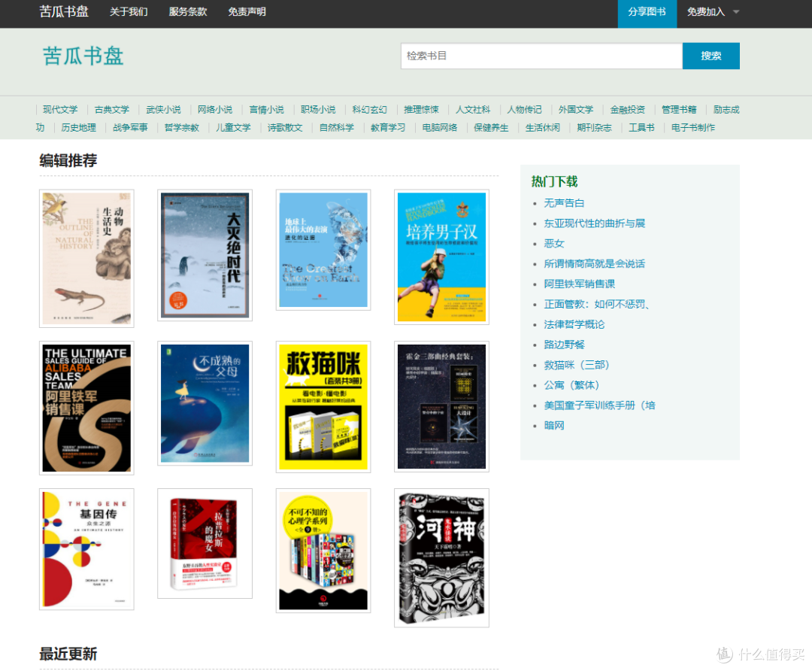
Task: Browse the 武侠小说 category
Action: (x=163, y=110)
